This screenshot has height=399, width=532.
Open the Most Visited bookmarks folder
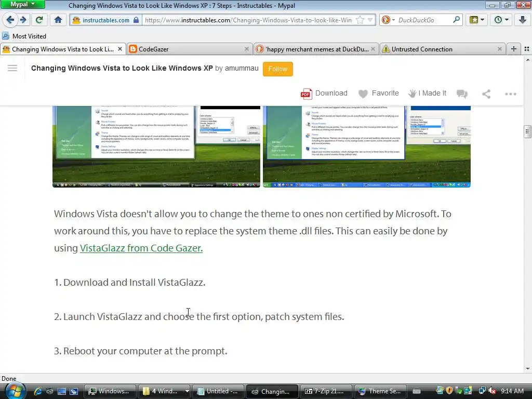[x=24, y=36]
